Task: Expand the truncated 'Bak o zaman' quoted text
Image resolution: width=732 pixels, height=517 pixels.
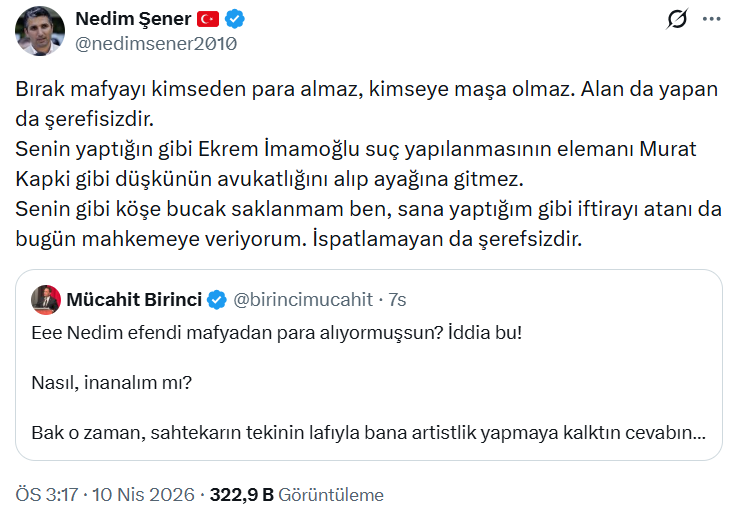Action: 370,436
